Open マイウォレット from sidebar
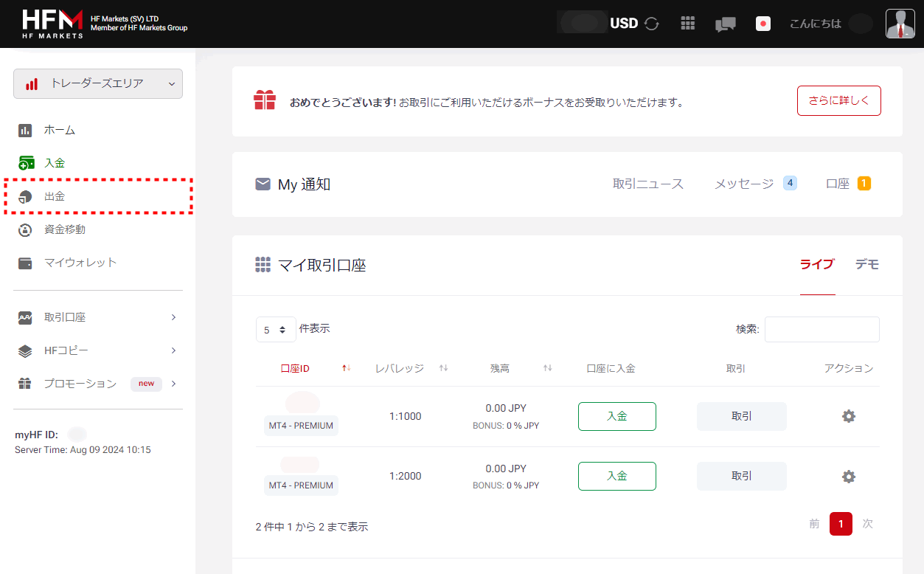This screenshot has height=574, width=924. [80, 263]
